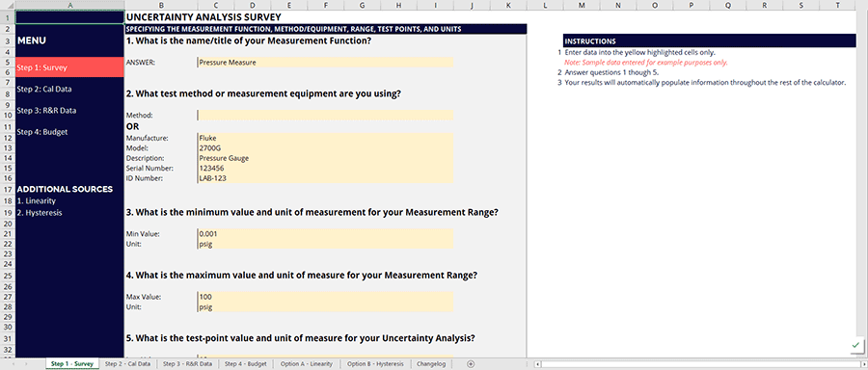Select column A header
Image resolution: width=868 pixels, height=370 pixels.
[69, 5]
